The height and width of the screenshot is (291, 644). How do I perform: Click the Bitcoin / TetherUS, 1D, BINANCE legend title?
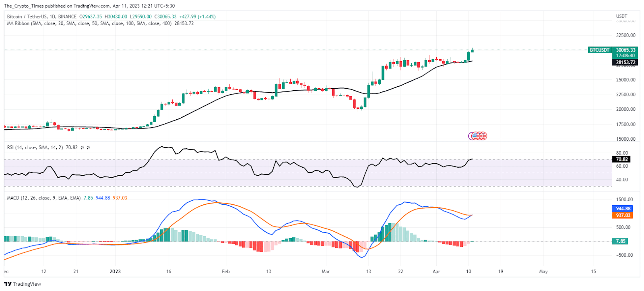pos(42,17)
